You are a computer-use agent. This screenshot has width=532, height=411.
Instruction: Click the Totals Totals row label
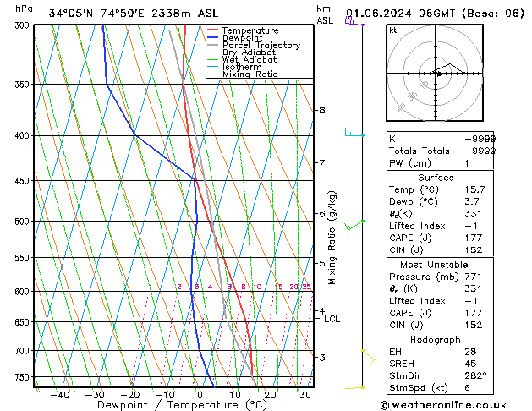coord(420,151)
